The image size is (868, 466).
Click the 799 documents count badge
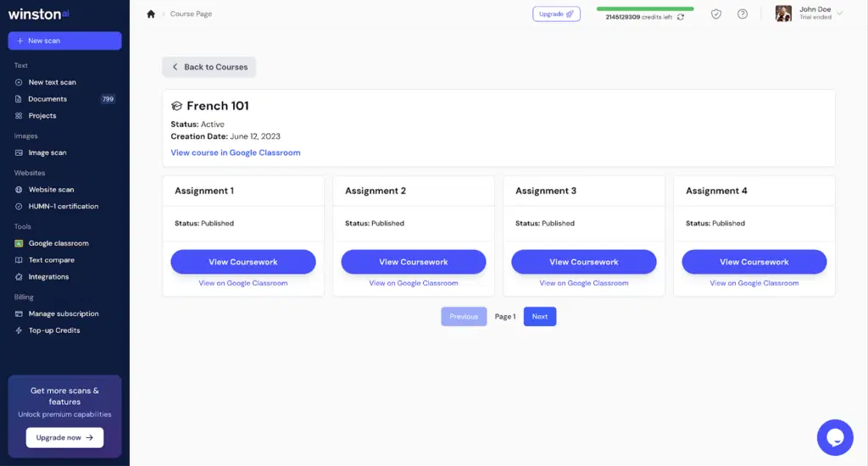pos(108,99)
